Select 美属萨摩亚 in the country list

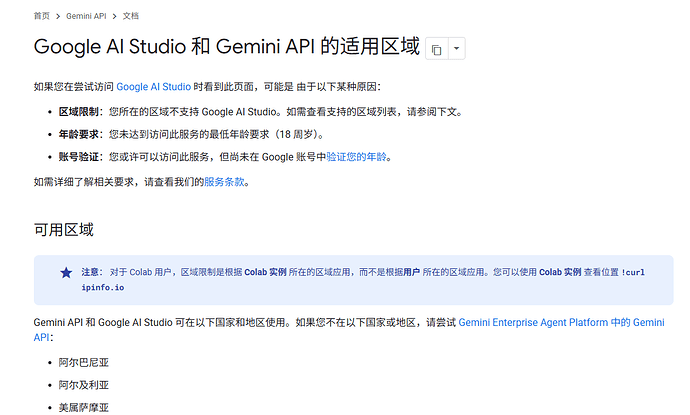(84, 408)
